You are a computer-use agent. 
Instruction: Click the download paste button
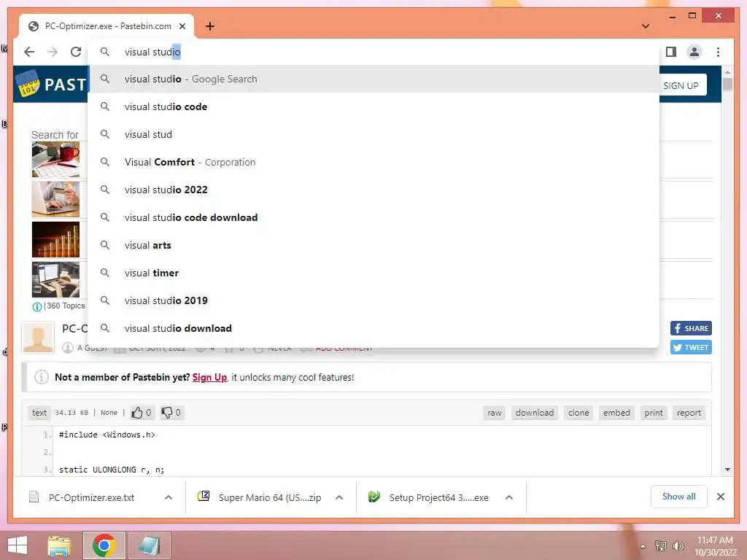pos(535,413)
